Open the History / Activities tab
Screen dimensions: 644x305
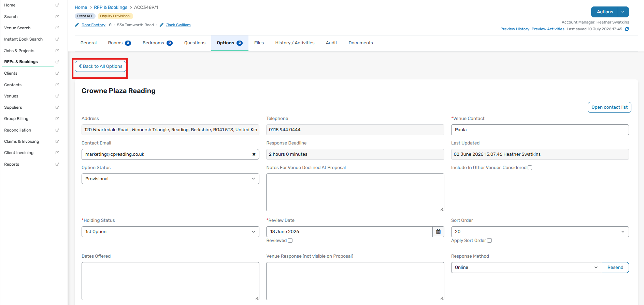point(295,43)
